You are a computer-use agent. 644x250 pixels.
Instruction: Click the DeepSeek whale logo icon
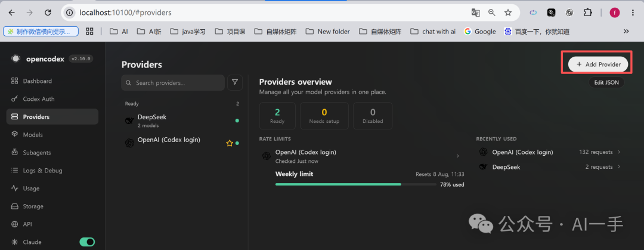click(130, 121)
